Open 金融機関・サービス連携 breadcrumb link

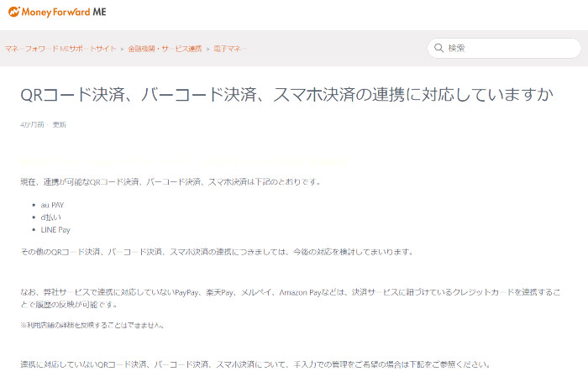coord(165,49)
